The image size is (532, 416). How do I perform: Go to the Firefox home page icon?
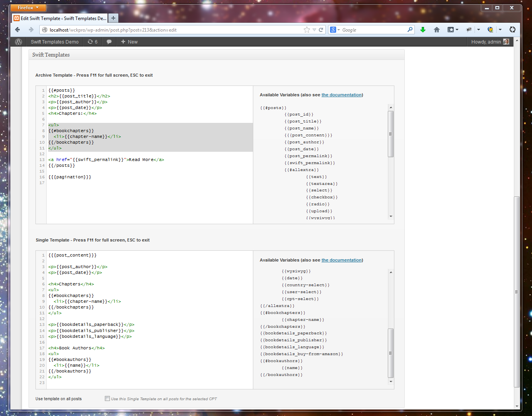pos(437,30)
